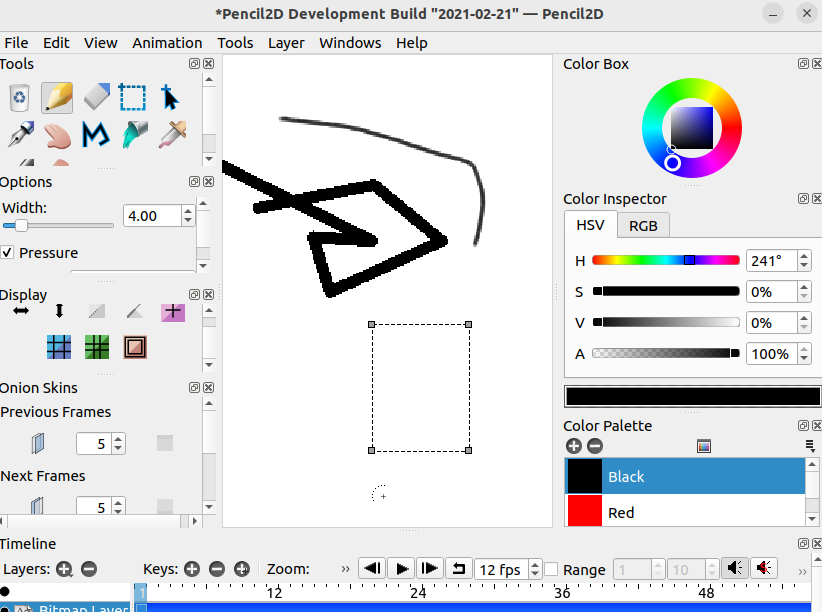Open the native color dialog in Color Palette
The width and height of the screenshot is (822, 612).
tap(704, 446)
